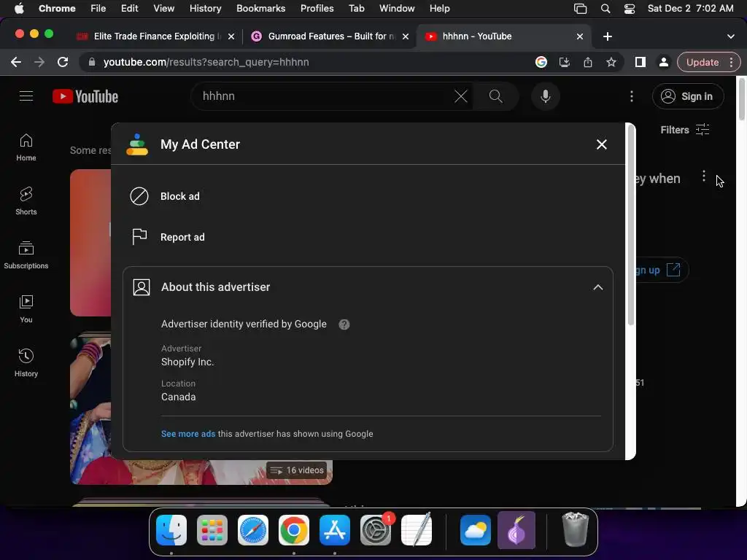Clear the search query with the X icon
This screenshot has width=747, height=560.
pyautogui.click(x=461, y=96)
